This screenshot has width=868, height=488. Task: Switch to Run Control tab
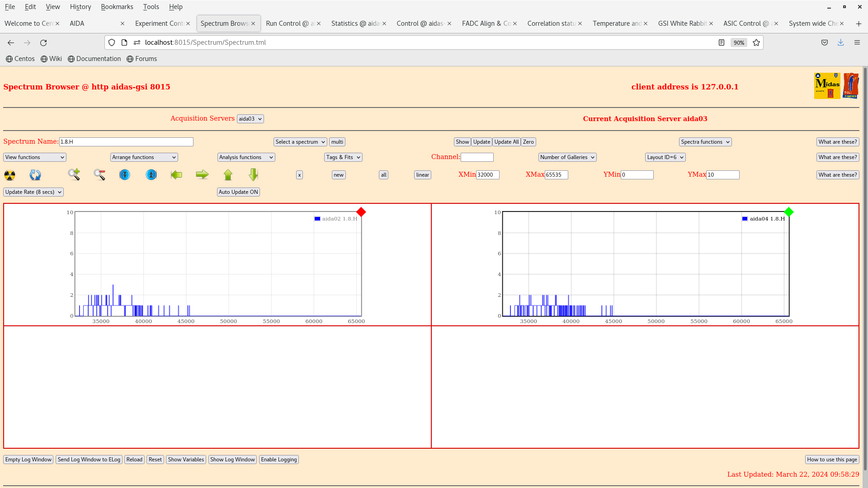coord(290,23)
